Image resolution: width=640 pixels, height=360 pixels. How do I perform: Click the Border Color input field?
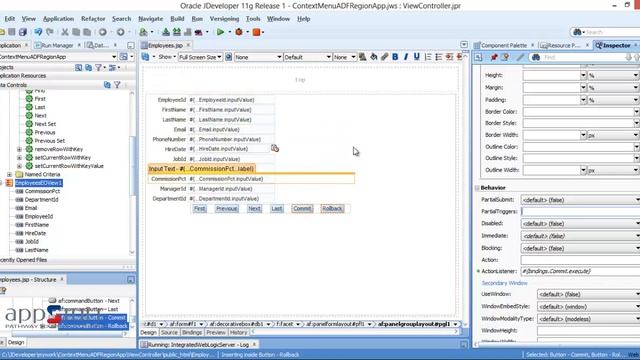click(578, 111)
